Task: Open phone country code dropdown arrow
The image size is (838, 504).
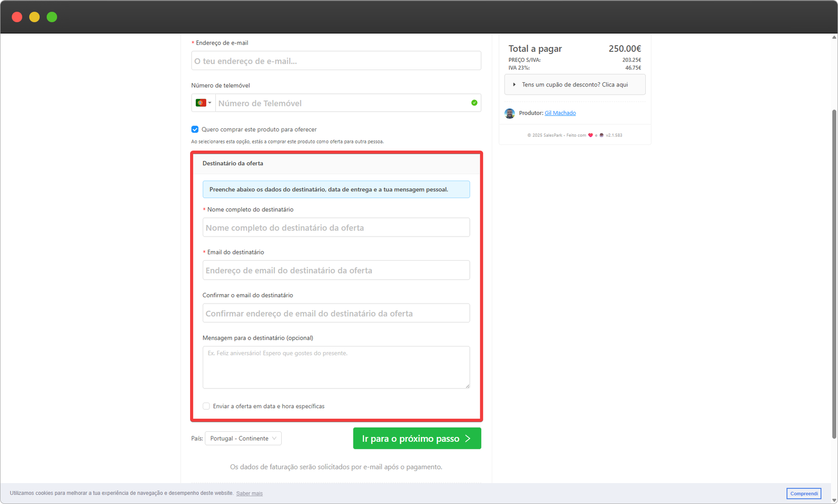Action: (210, 103)
